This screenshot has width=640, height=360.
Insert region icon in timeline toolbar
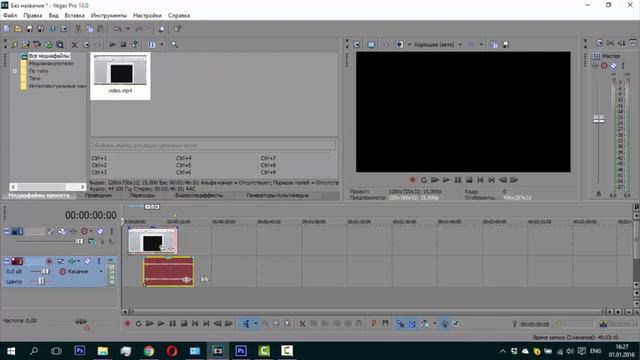385,324
